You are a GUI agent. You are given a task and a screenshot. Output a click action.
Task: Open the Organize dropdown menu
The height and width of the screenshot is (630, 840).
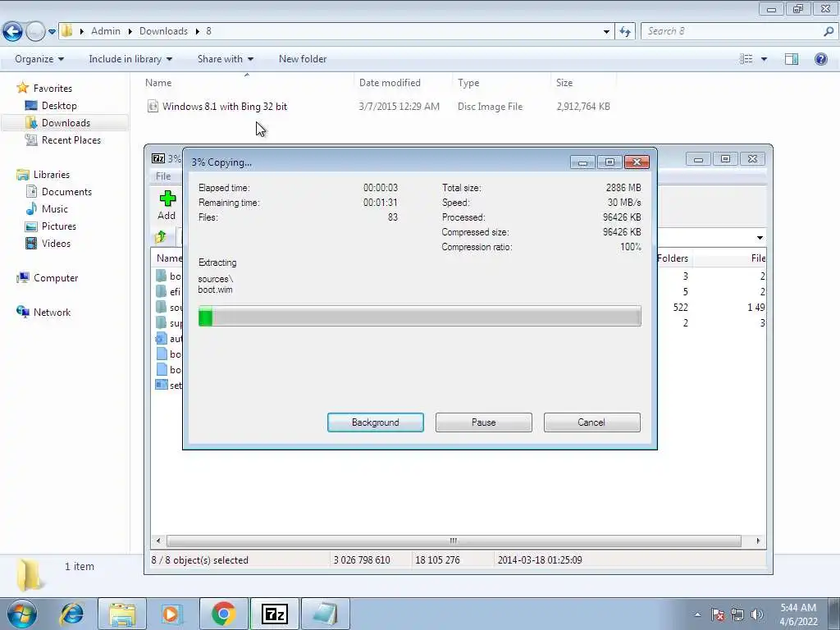(x=39, y=59)
